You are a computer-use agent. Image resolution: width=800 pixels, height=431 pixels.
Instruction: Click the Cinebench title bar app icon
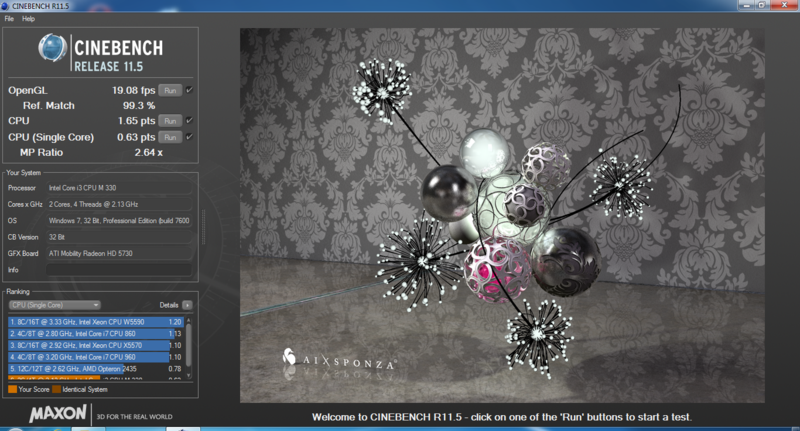pos(5,6)
